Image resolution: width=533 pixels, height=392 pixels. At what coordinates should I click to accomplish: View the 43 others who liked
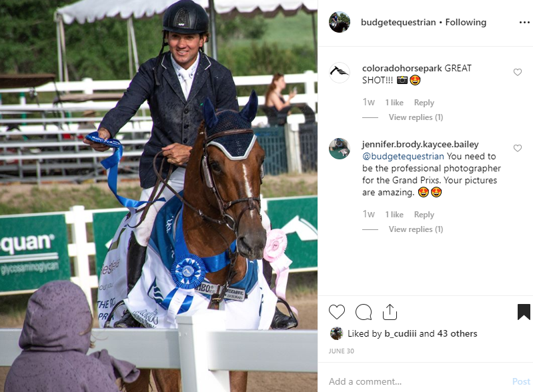(457, 333)
